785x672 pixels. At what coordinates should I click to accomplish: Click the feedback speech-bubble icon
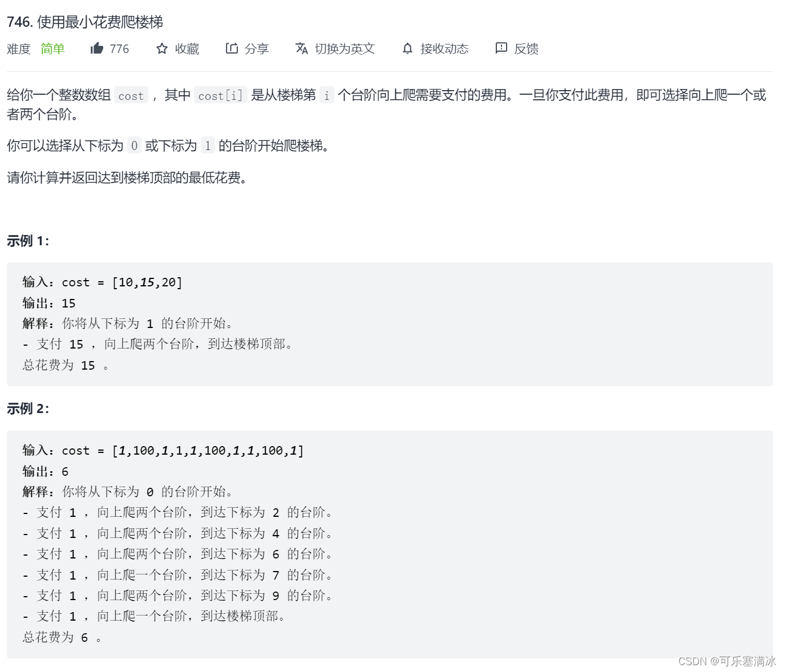click(500, 48)
